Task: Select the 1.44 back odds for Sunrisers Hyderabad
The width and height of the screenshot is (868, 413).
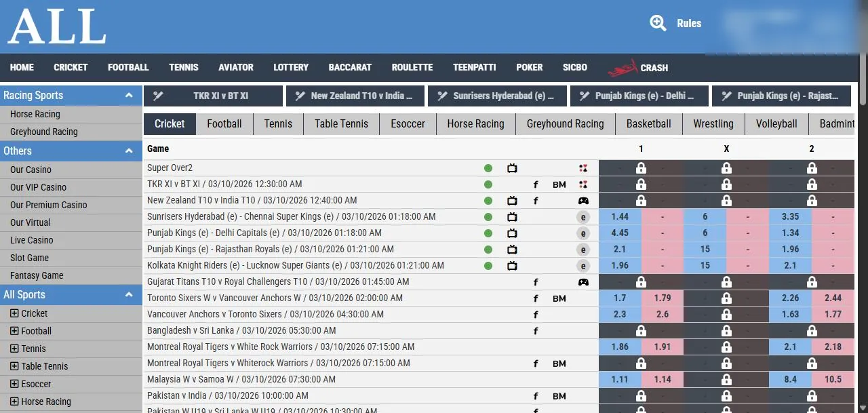Action: point(620,217)
